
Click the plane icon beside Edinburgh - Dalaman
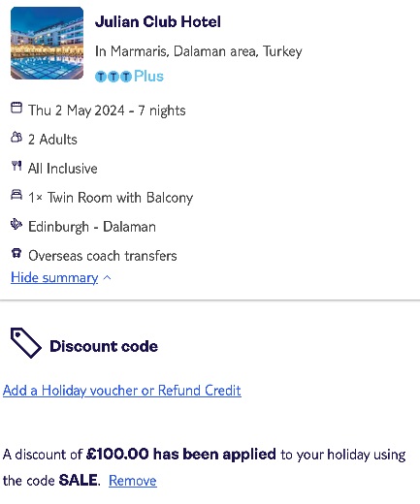click(x=16, y=224)
